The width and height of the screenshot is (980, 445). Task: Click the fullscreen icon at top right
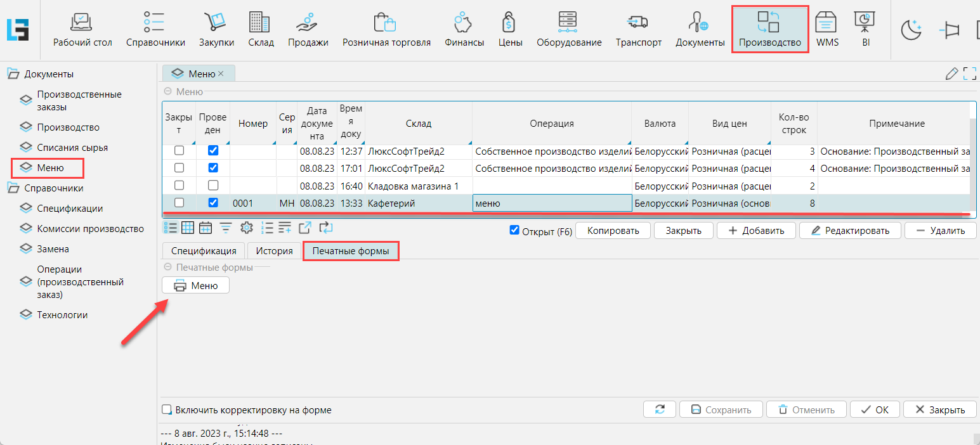(x=969, y=74)
